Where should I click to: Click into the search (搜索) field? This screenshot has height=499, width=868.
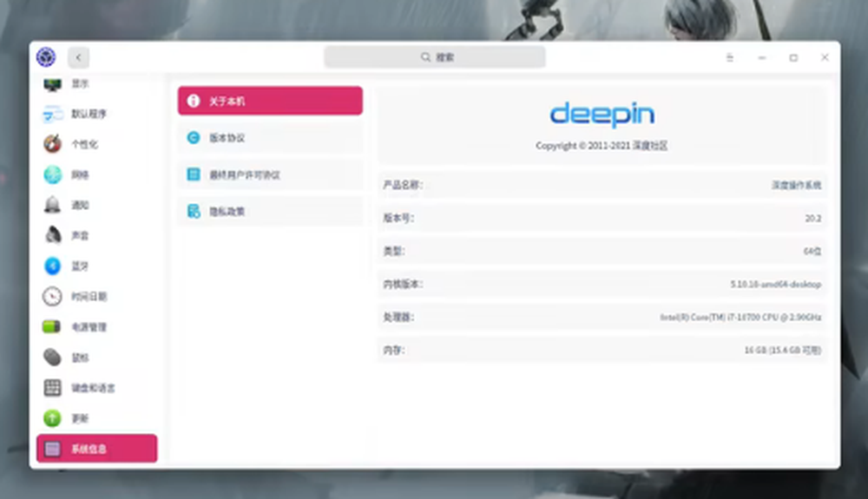coord(435,57)
